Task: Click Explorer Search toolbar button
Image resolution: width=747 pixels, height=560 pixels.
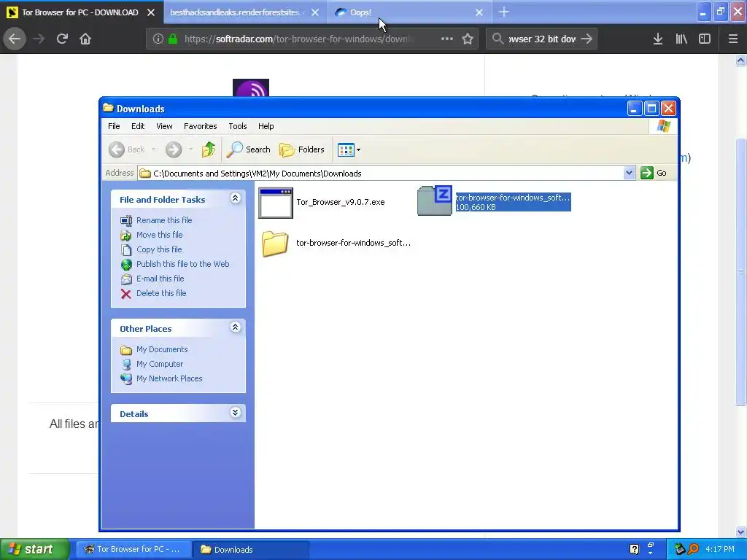Action: [248, 149]
